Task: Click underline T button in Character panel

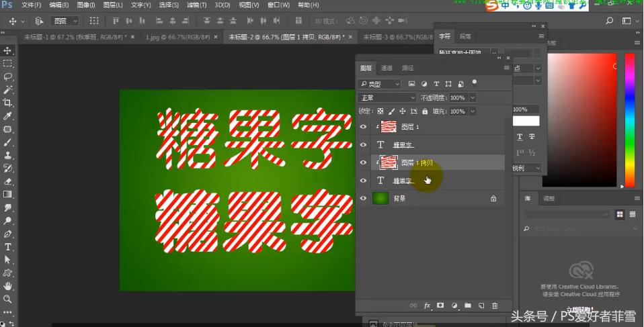Action: [x=520, y=136]
